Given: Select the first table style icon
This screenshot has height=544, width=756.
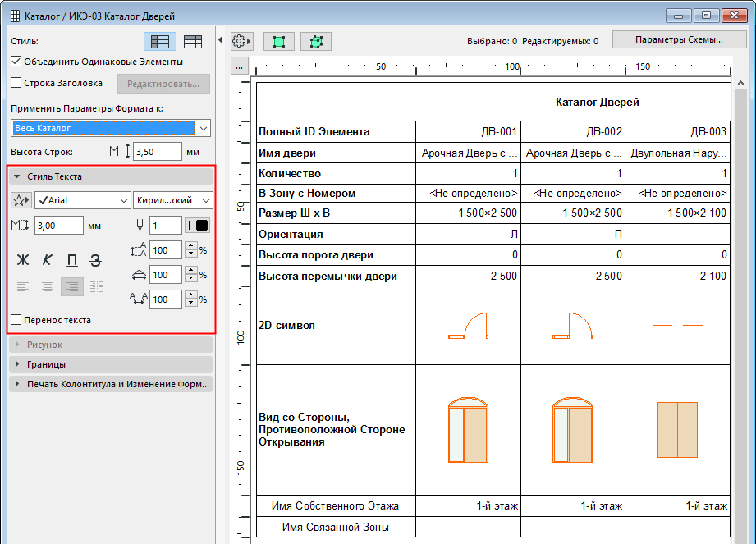Looking at the screenshot, I should click(160, 42).
